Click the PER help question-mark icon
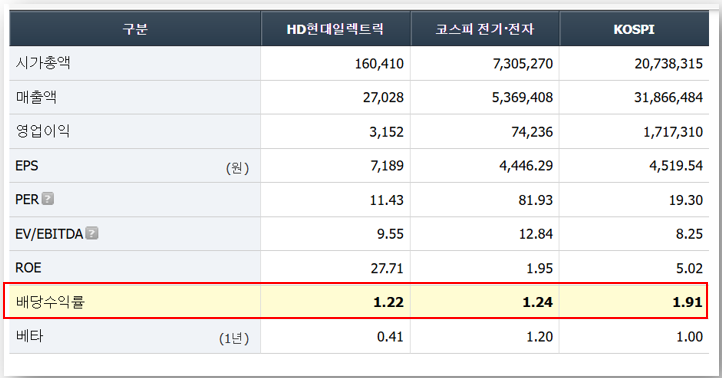The image size is (722, 378). point(48,199)
